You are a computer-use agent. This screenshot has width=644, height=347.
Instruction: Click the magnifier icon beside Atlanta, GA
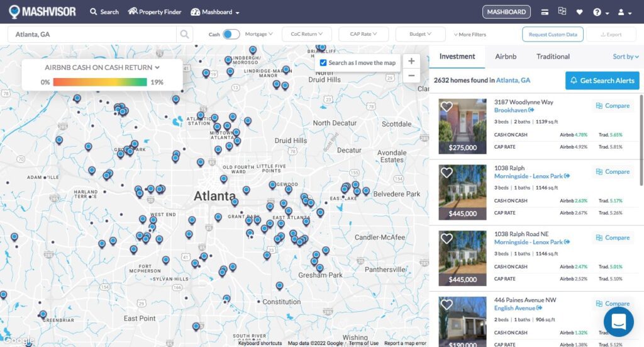[185, 34]
